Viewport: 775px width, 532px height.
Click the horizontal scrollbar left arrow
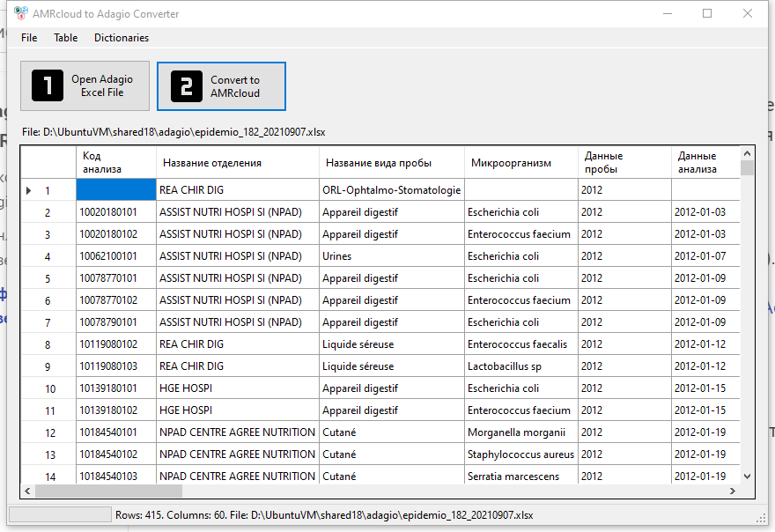click(27, 491)
